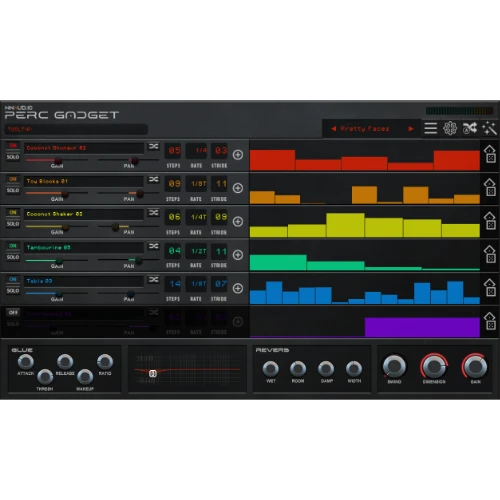The height and width of the screenshot is (500, 500).
Task: Click the plus button on Tabla row
Action: click(x=238, y=288)
